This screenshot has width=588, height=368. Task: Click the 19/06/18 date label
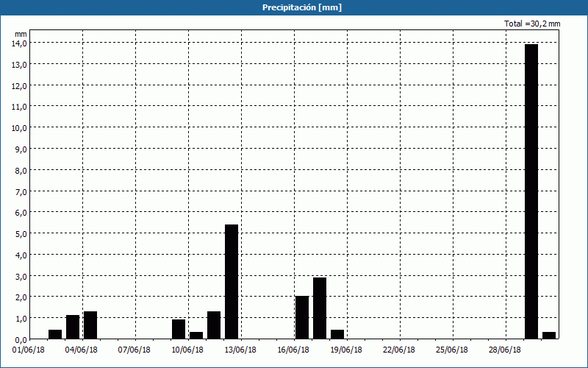(346, 350)
